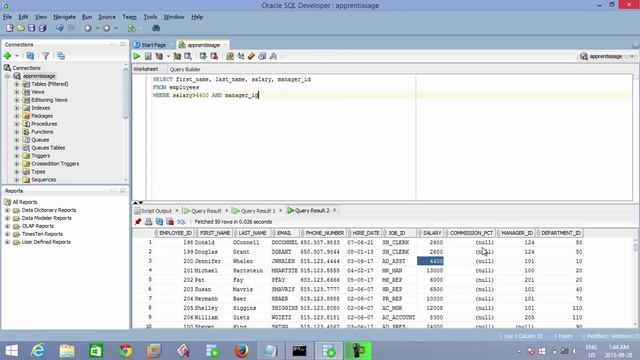Click the Clear eraser icon in worksheet toolbar
Image resolution: width=640 pixels, height=360 pixels.
click(251, 56)
